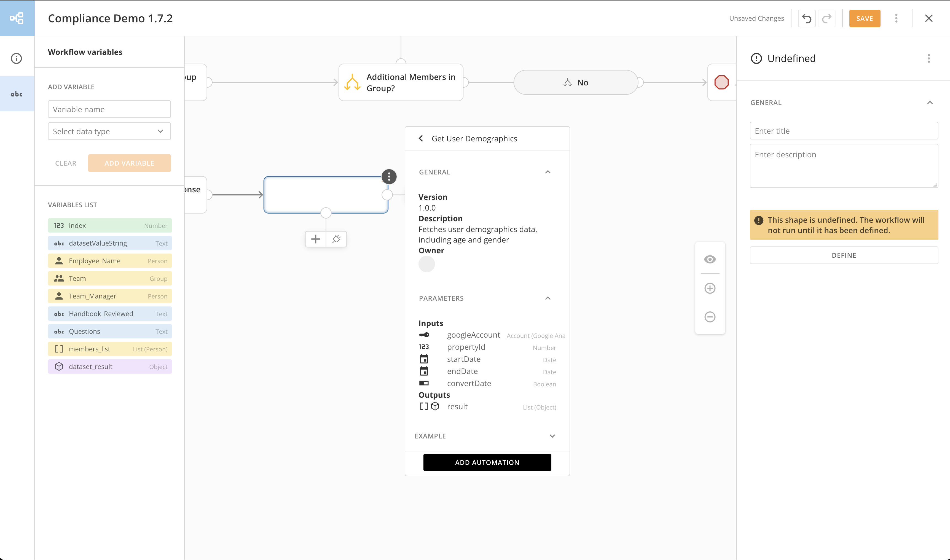950x560 pixels.
Task: Collapse GENERAL section in Undefined panel
Action: pos(930,103)
